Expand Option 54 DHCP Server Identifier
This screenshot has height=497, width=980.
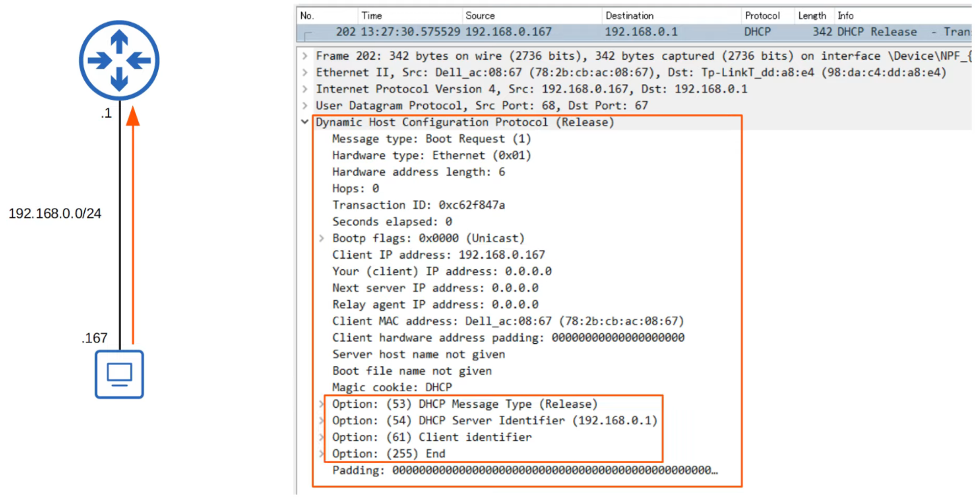pos(322,421)
